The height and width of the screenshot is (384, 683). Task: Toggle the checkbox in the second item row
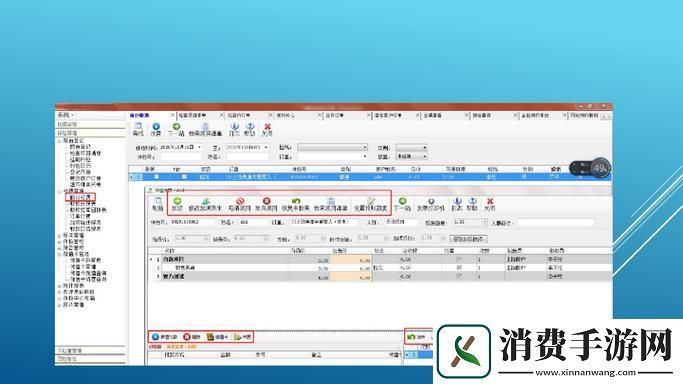point(459,268)
